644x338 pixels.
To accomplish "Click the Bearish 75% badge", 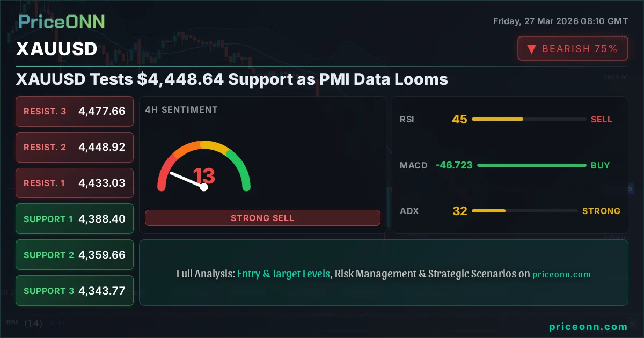I will (x=573, y=49).
